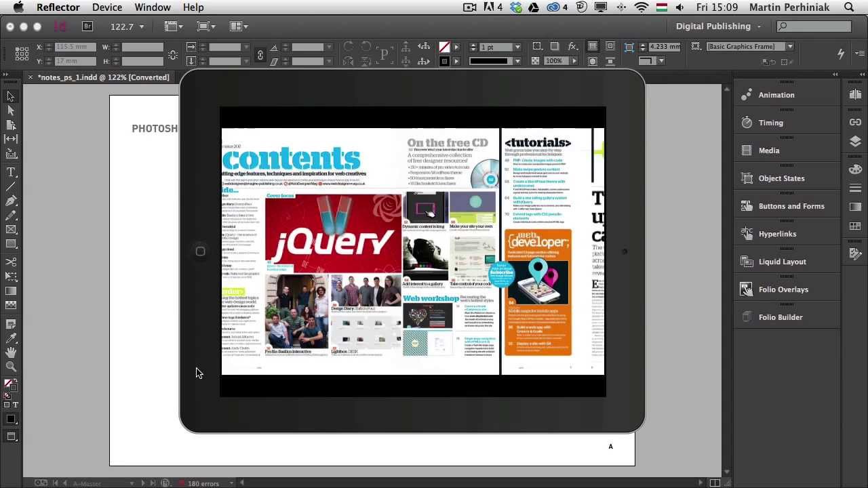
Task: Open the stroke weight 1 pt dropdown
Action: point(517,47)
